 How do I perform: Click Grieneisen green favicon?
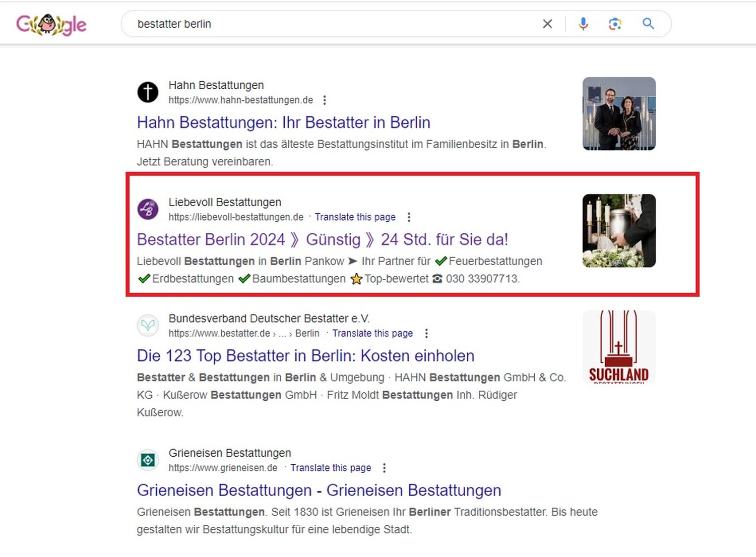(x=148, y=460)
